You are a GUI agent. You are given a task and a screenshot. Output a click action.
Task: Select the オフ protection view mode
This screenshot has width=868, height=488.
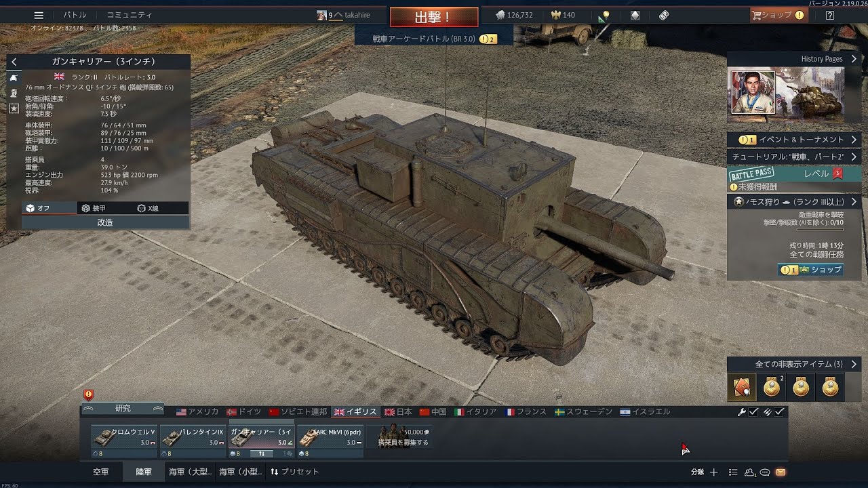tap(49, 208)
